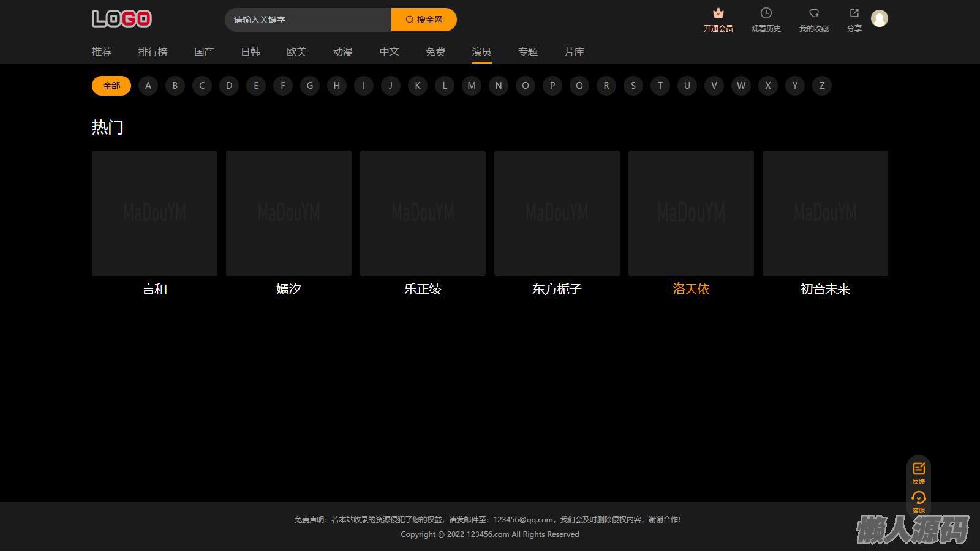Filter actors by letter Q
This screenshot has width=980, height=551.
579,86
